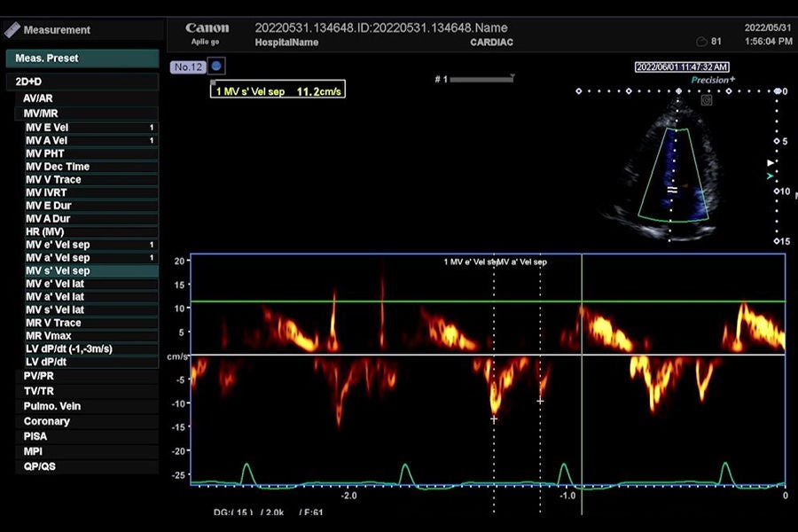
Task: Click the heart rate icon beside 81
Action: pyautogui.click(x=701, y=42)
